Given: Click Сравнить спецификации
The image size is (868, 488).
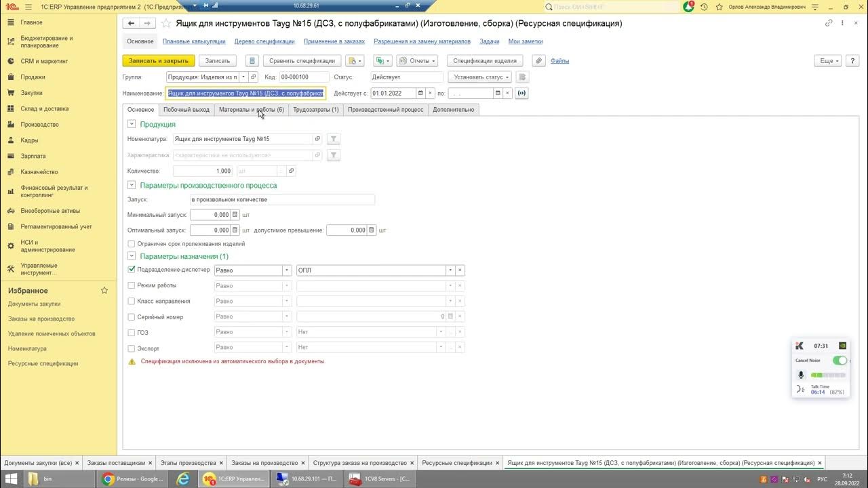Looking at the screenshot, I should point(302,60).
